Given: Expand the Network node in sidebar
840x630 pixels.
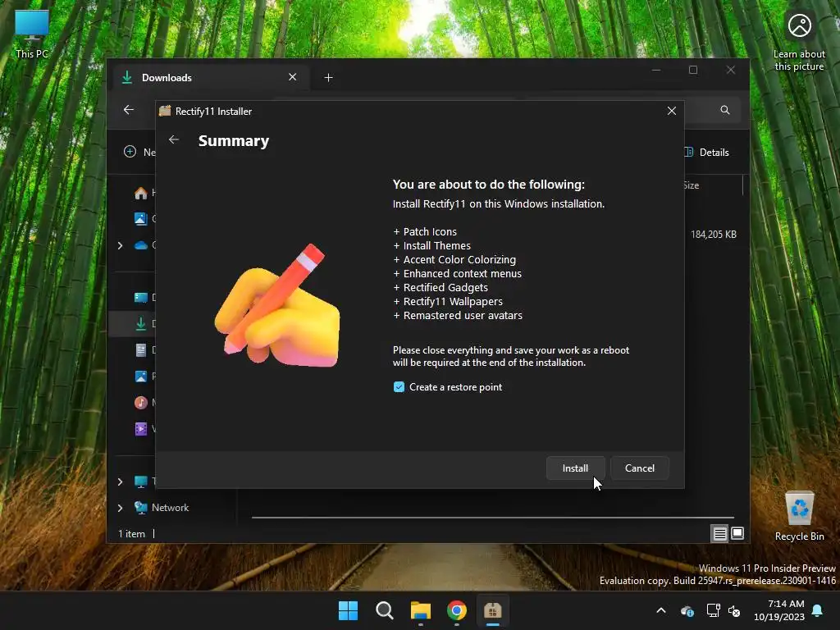Looking at the screenshot, I should tap(120, 507).
